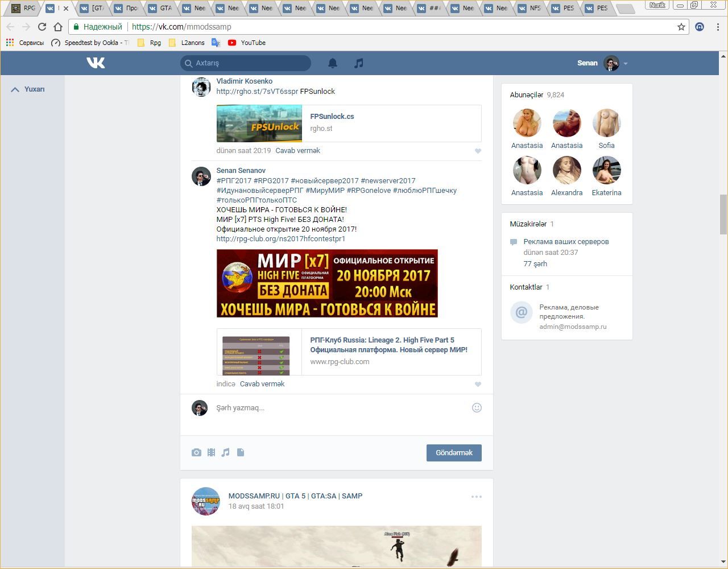
Task: Open the 77 şərh comments link
Action: point(535,264)
